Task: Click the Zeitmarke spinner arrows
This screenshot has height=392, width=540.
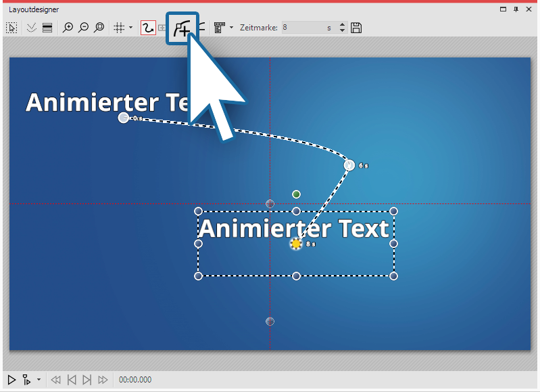Action: [341, 28]
